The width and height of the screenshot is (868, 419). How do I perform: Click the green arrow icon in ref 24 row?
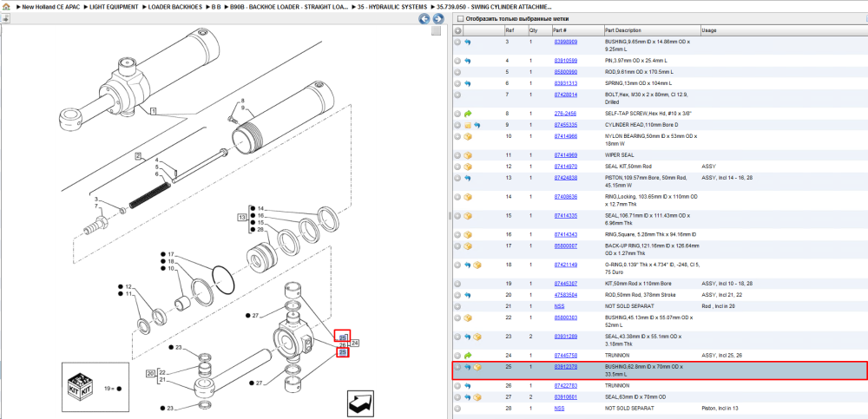coord(467,356)
